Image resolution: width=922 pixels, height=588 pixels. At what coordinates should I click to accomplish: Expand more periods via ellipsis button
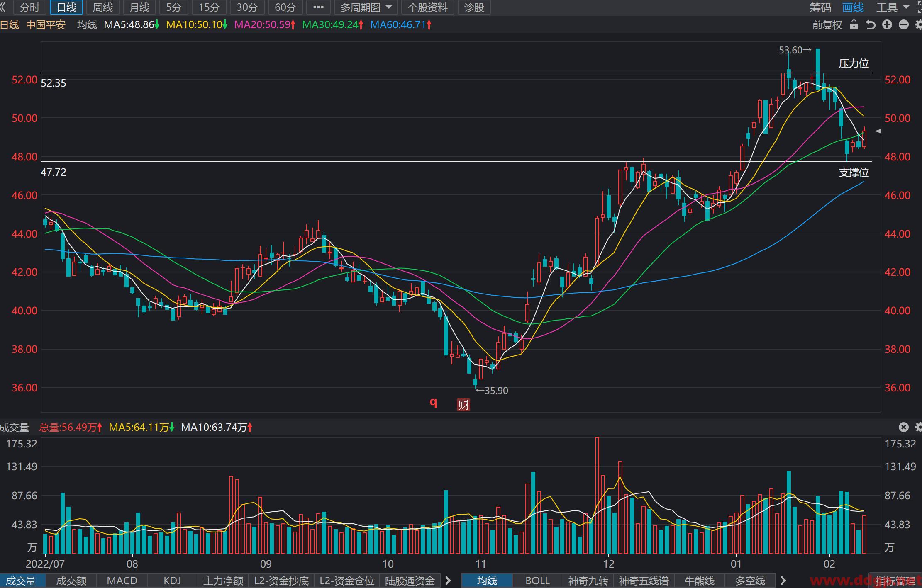click(x=318, y=7)
